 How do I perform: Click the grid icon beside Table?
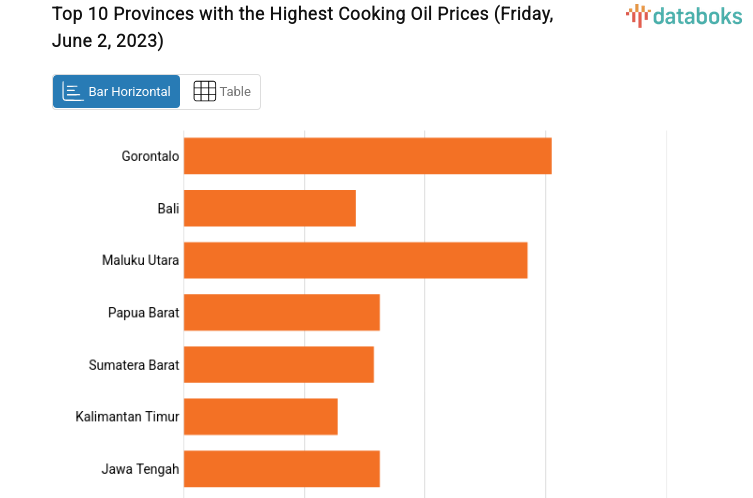pos(204,91)
